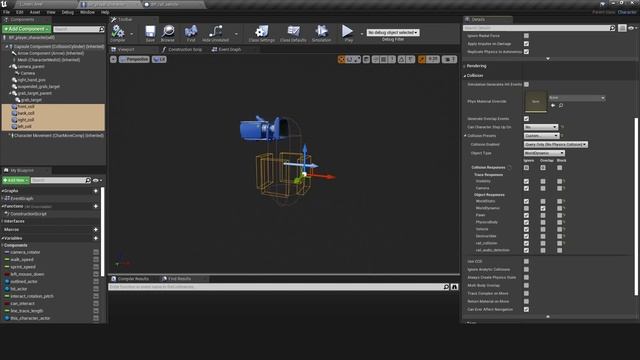Image resolution: width=640 pixels, height=360 pixels.
Task: Click the Play toolbar button
Action: pos(347,31)
